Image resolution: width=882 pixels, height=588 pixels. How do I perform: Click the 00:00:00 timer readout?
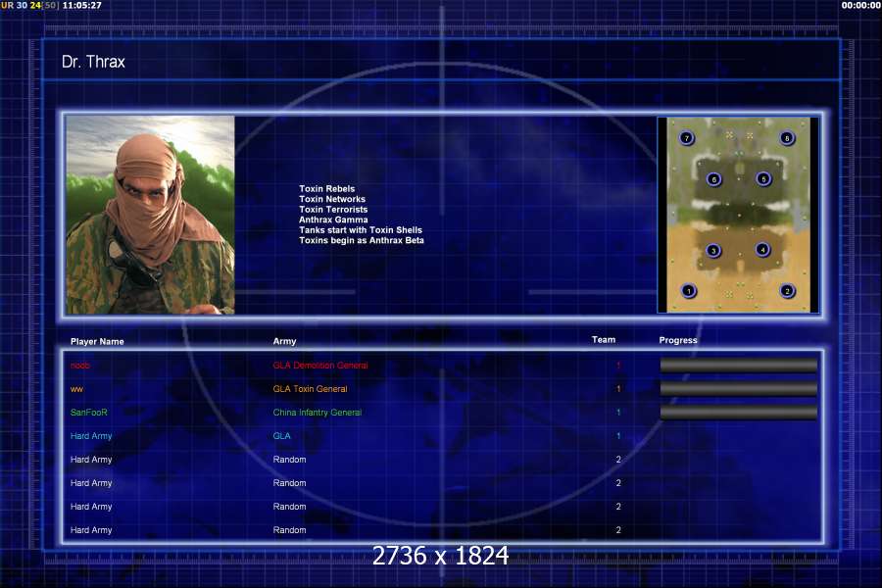861,5
